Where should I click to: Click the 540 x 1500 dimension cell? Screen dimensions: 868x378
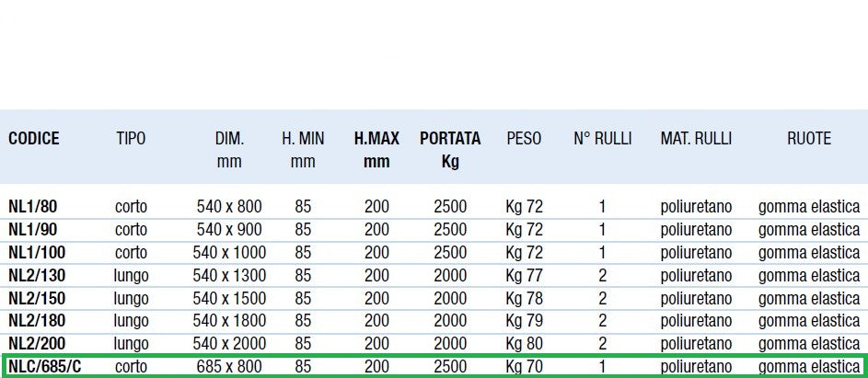click(231, 298)
